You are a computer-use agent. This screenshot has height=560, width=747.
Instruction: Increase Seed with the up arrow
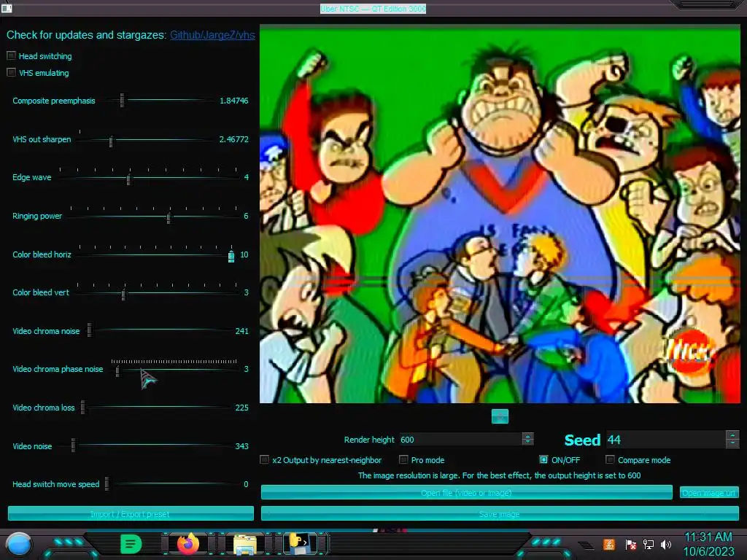tap(732, 435)
